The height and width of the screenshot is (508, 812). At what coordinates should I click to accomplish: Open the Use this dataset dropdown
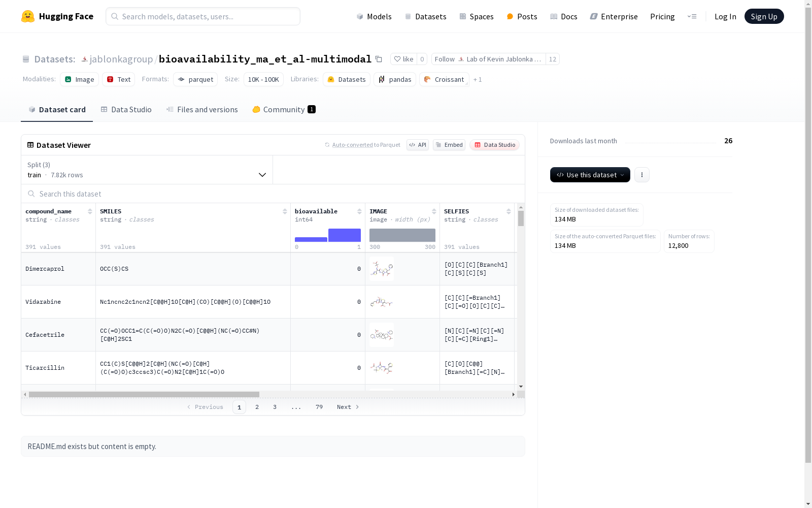click(x=590, y=175)
